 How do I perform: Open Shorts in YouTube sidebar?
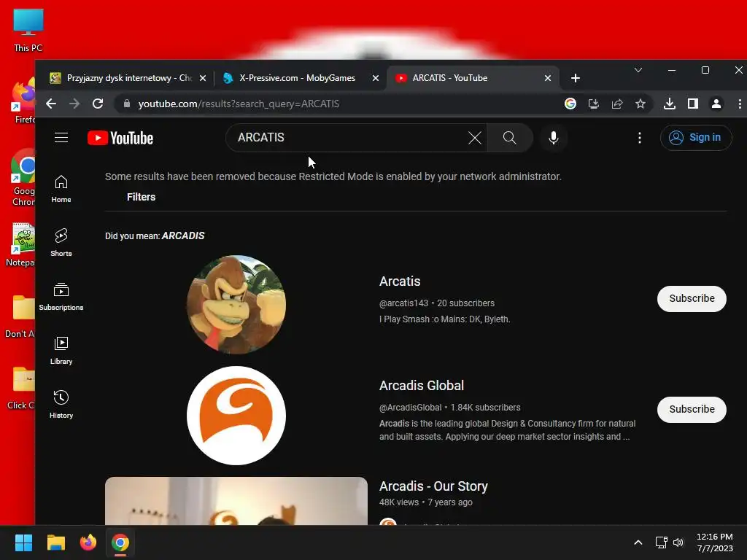click(x=61, y=242)
